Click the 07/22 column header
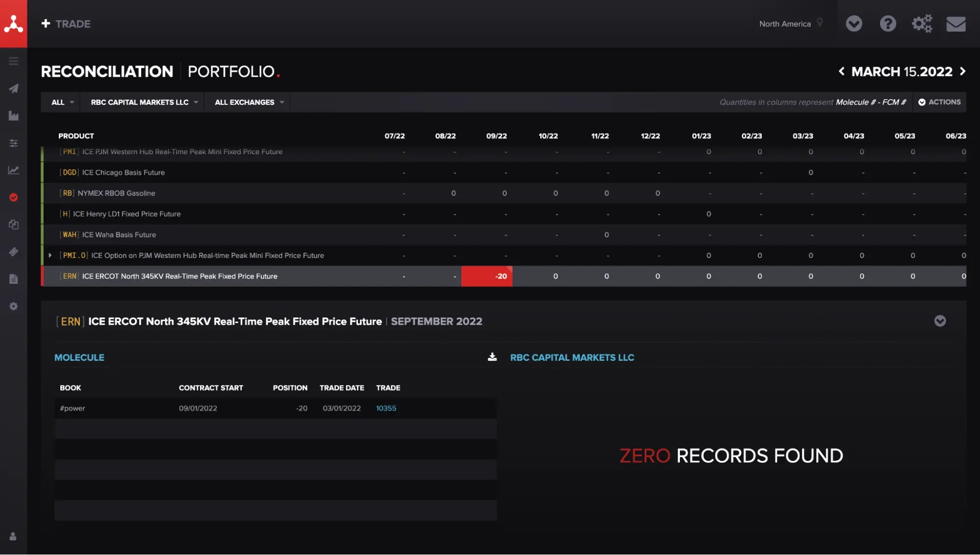The height and width of the screenshot is (555, 980). (x=395, y=136)
